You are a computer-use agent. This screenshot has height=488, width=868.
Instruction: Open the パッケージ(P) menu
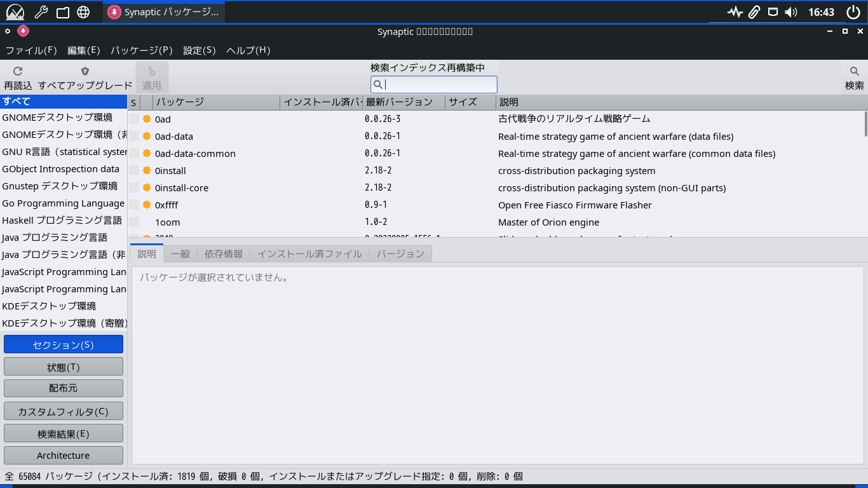142,50
